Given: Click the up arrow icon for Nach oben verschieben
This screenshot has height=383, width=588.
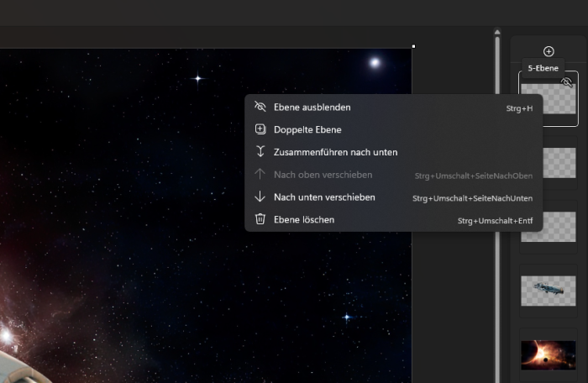Looking at the screenshot, I should [260, 175].
